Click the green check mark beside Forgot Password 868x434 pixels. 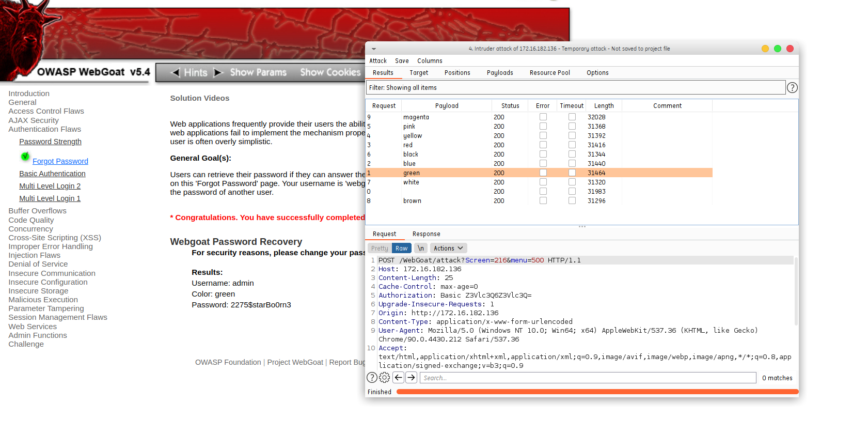(25, 156)
